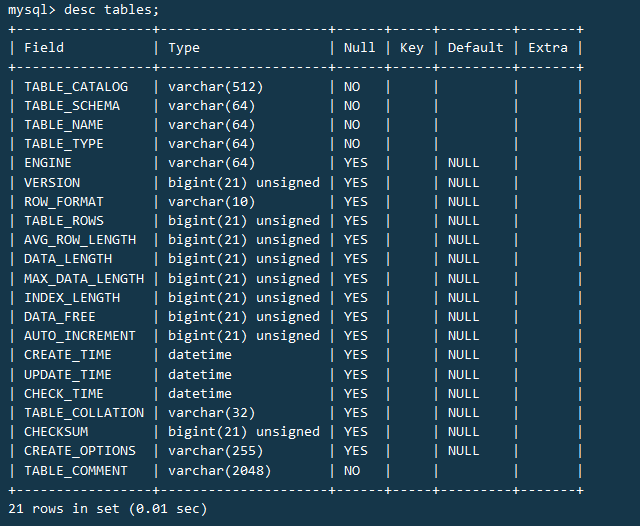The image size is (640, 526).
Task: Select the ENGINE field name
Action: pos(48,163)
